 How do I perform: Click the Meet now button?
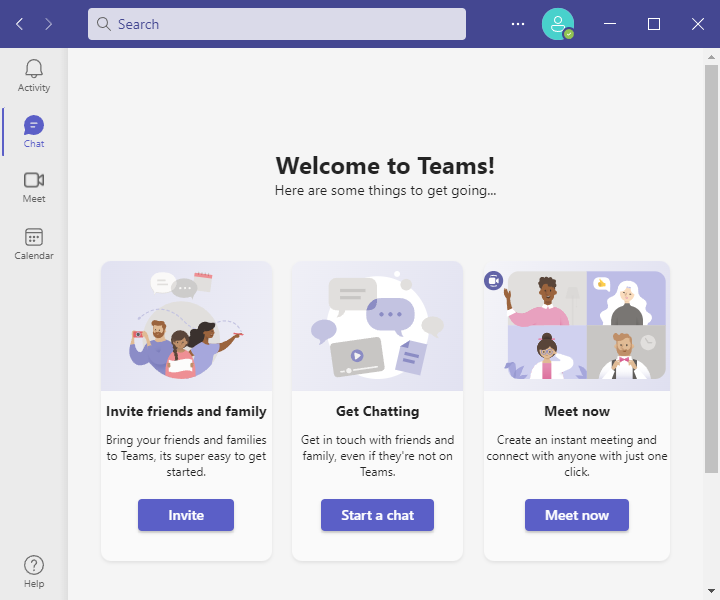tap(577, 515)
